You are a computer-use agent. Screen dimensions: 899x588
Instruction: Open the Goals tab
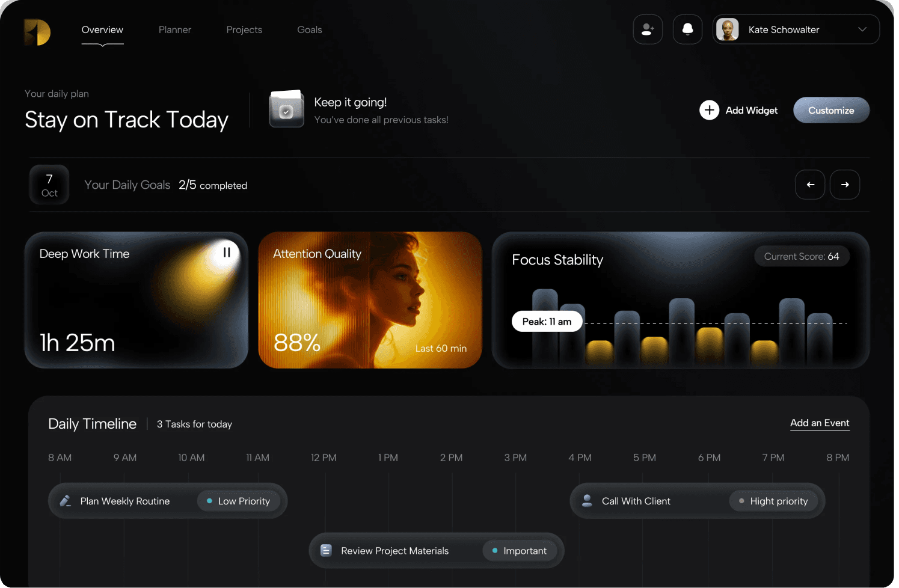pyautogui.click(x=310, y=30)
